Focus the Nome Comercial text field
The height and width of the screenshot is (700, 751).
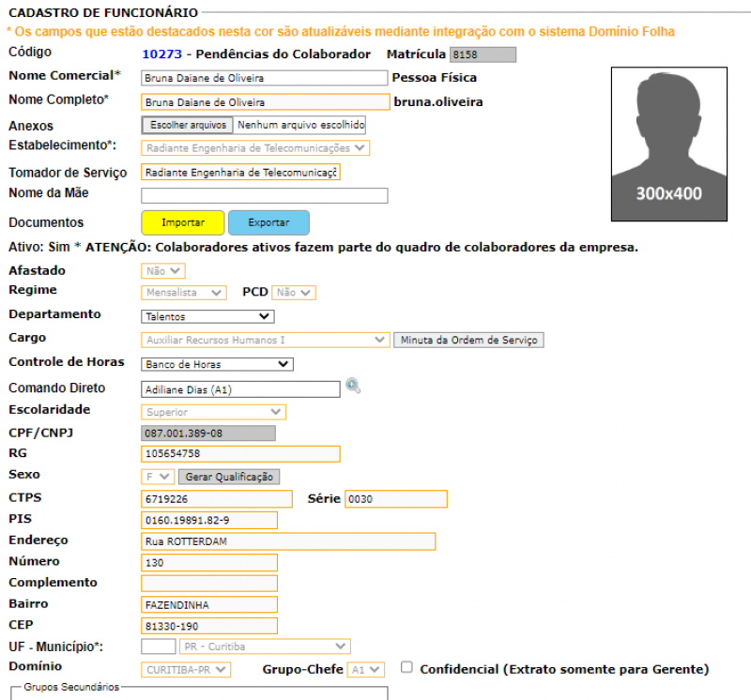pos(264,78)
